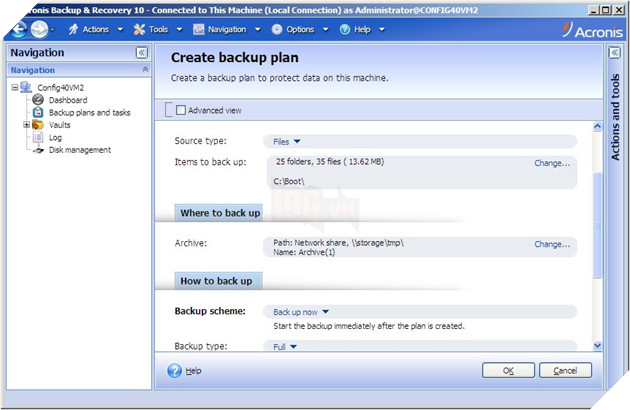Screen dimensions: 630x410
Task: Enable the Advanced view checkbox
Action: [181, 110]
